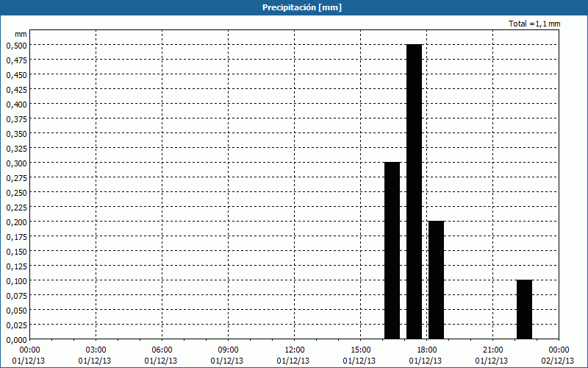Viewport: 588px width, 368px height.
Task: Click the 0,450 y-axis label
Action: 16,75
